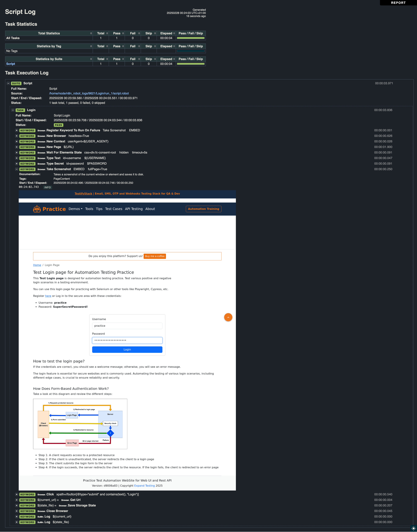Collapse the Take Screenshot keyword entry
The height and width of the screenshot is (532, 417).
pyautogui.click(x=16, y=169)
